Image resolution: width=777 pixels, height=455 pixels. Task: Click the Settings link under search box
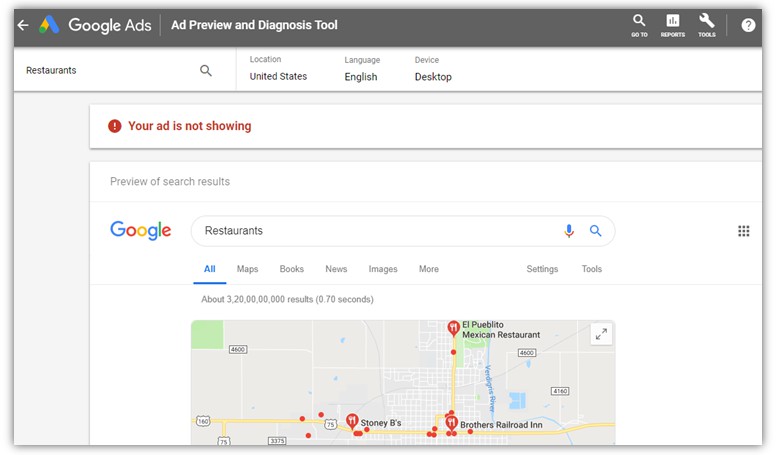(542, 269)
